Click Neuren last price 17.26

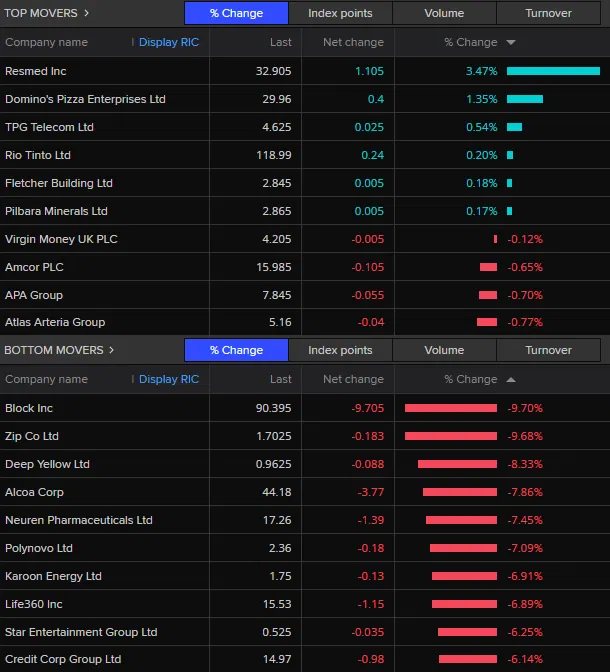[277, 520]
